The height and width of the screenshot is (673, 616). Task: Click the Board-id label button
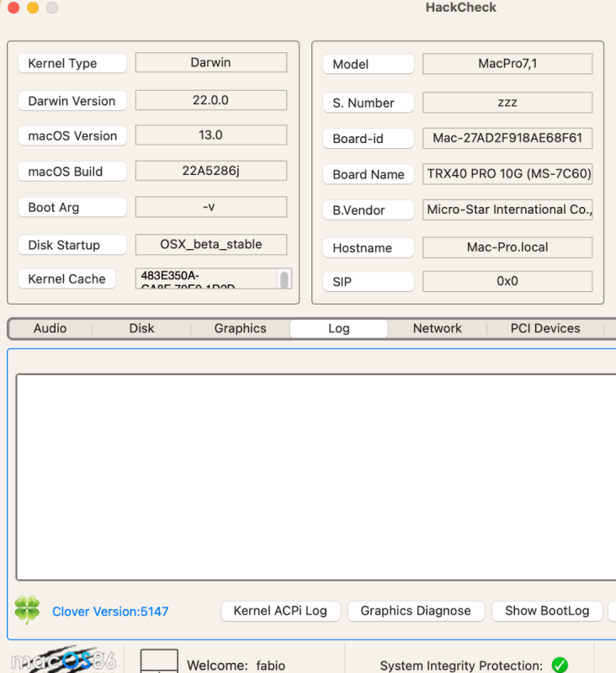[369, 139]
